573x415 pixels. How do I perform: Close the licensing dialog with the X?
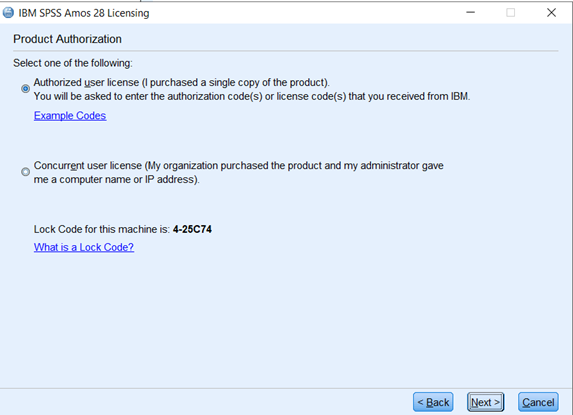point(551,12)
